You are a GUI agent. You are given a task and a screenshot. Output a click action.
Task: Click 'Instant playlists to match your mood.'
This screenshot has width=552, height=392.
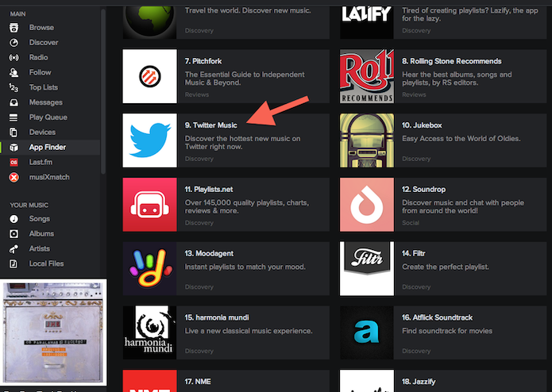[x=245, y=267]
